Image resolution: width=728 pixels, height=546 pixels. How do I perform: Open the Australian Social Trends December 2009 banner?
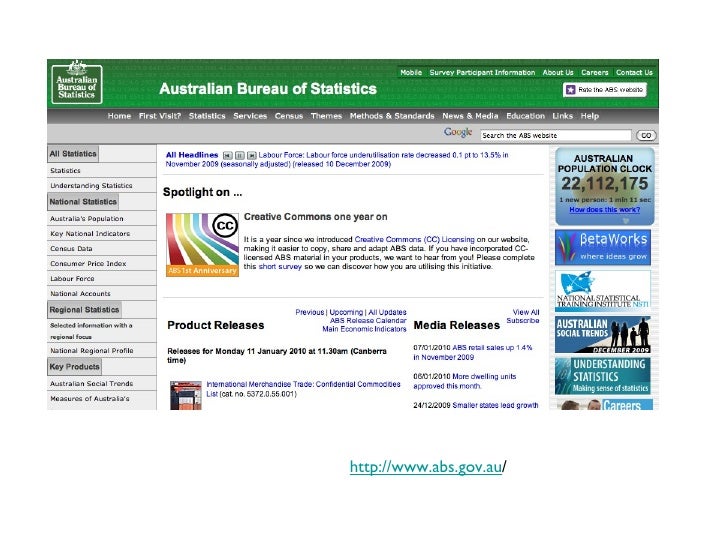(603, 335)
